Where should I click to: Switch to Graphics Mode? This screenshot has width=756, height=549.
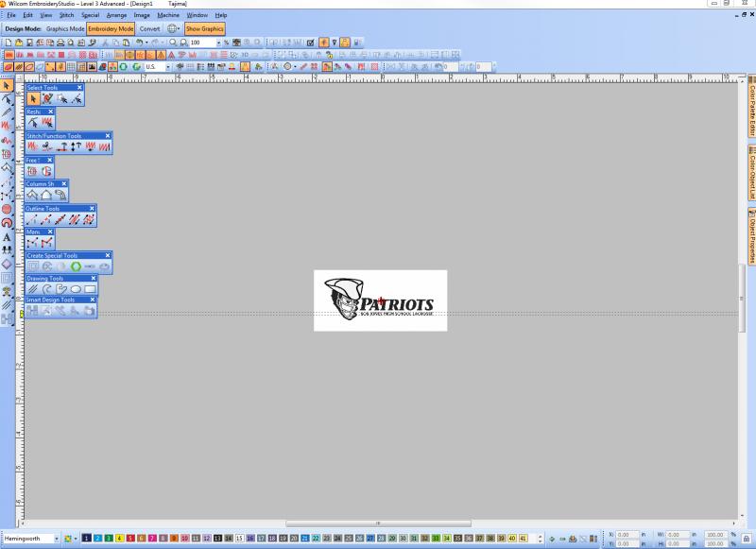(x=65, y=29)
